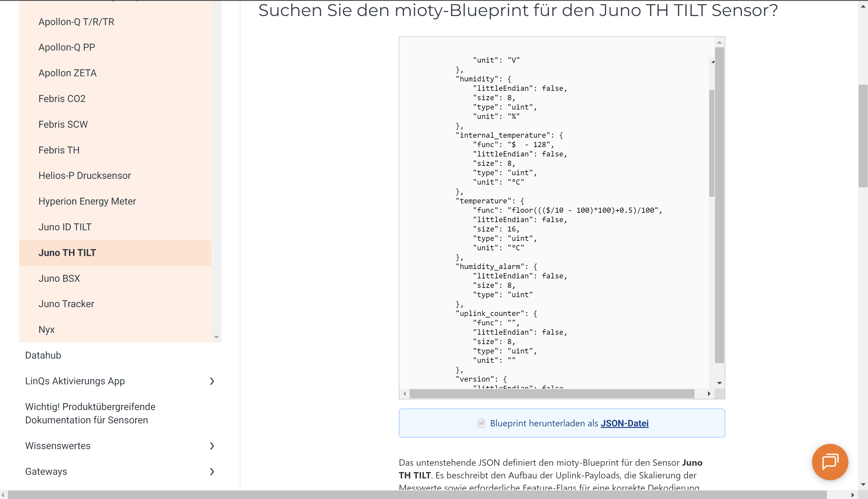
Task: Click the "unit": "V" line
Action: 496,60
